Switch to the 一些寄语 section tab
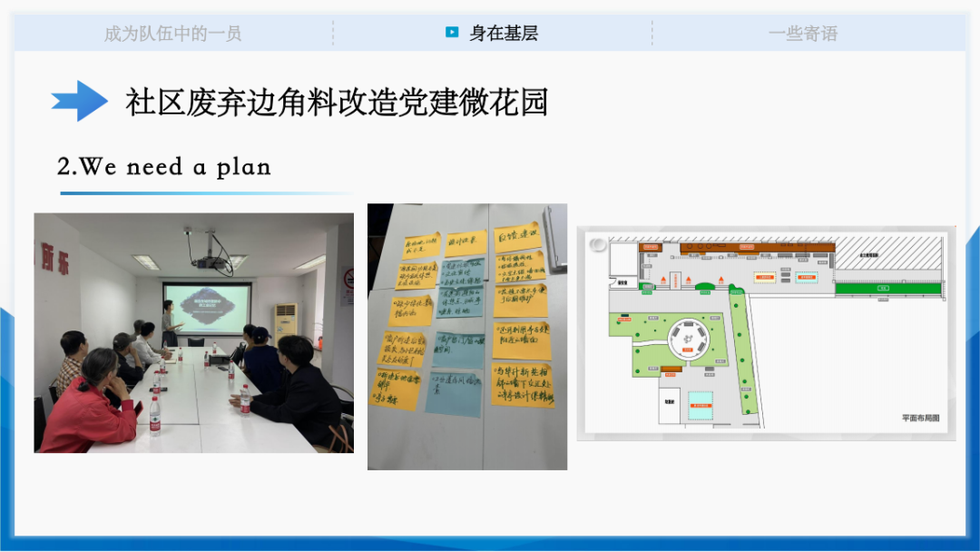 click(802, 34)
